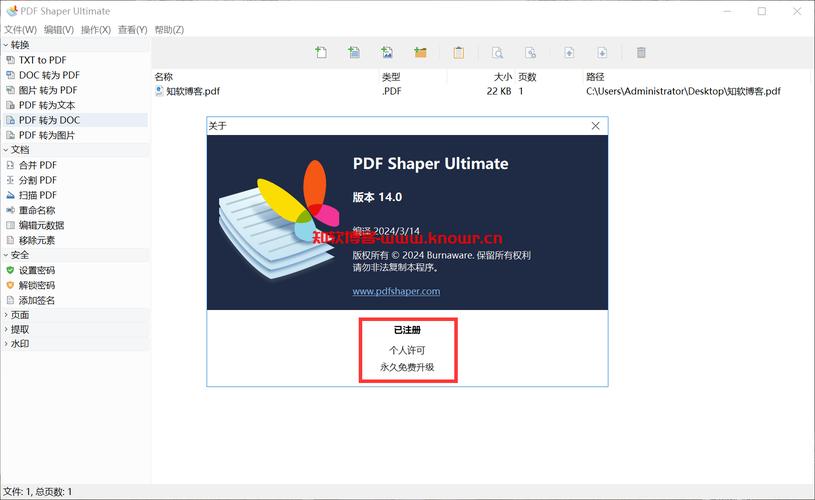Image resolution: width=815 pixels, height=500 pixels.
Task: Sort by 路径 column header
Action: [x=696, y=77]
